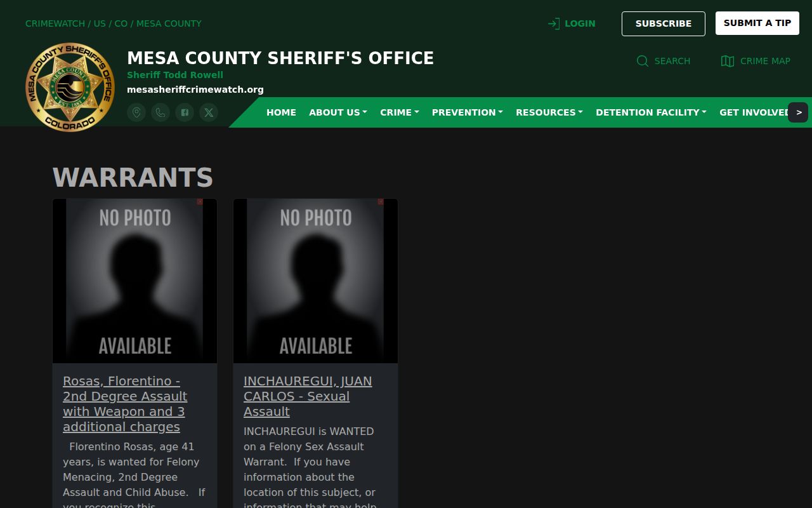Click the MESA COUNTY breadcrumb link
The height and width of the screenshot is (508, 812).
click(169, 23)
